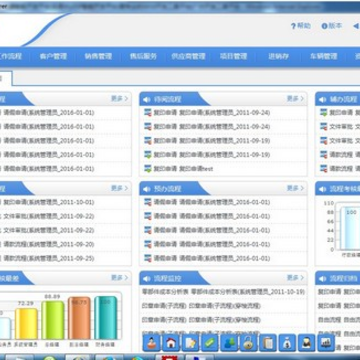Click the padlock dock icon
Screen dimensions: 360x360
pos(249,343)
